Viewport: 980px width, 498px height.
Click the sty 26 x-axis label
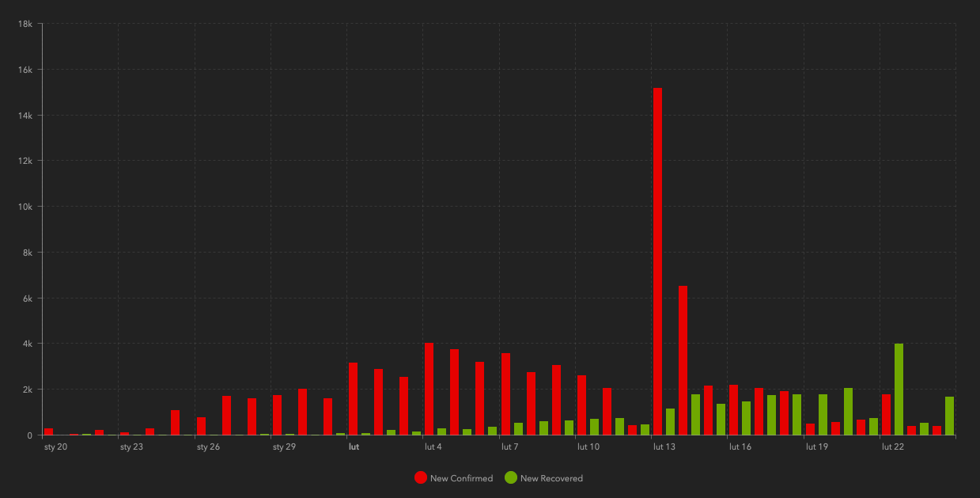point(208,447)
